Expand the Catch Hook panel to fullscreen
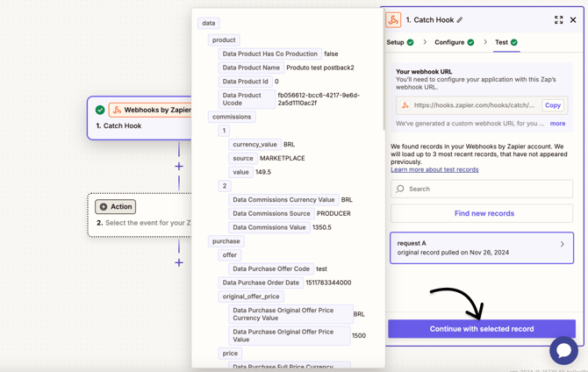The height and width of the screenshot is (372, 588). tap(558, 20)
